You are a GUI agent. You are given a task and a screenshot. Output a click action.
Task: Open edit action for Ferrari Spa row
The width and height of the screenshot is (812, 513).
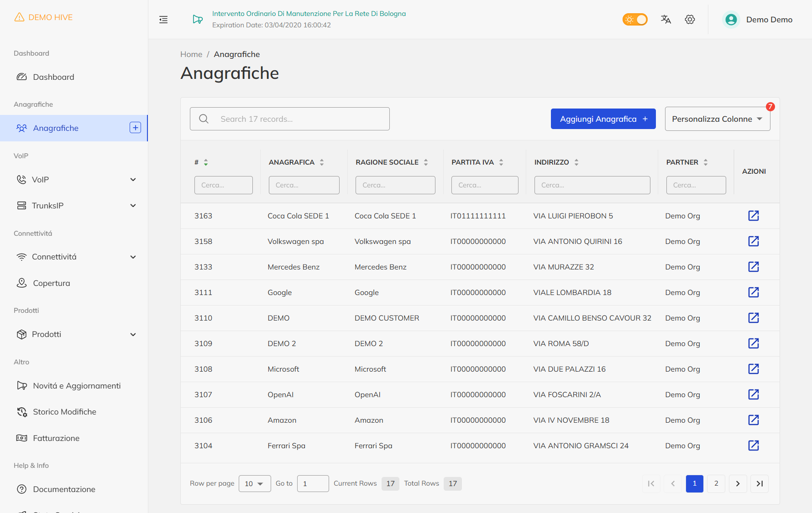point(753,446)
